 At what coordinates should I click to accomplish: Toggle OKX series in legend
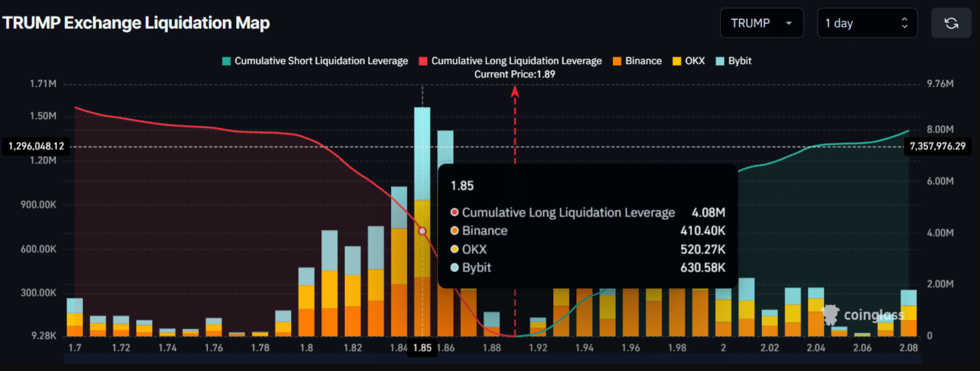pyautogui.click(x=689, y=61)
